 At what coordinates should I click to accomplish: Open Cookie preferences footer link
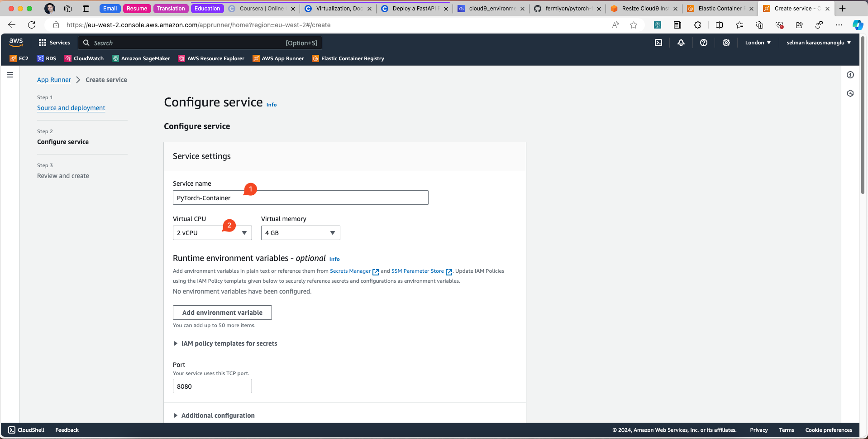pyautogui.click(x=829, y=430)
